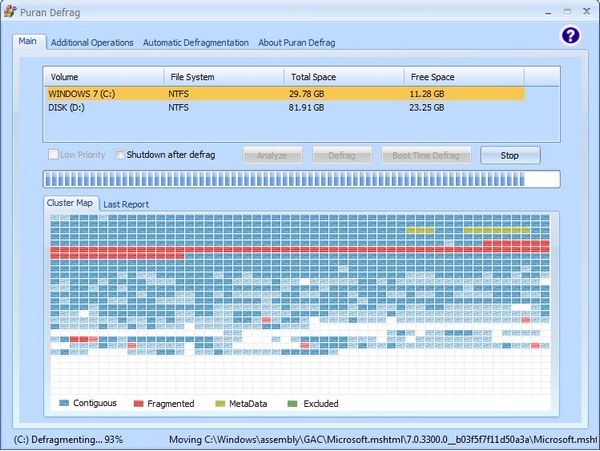Image resolution: width=600 pixels, height=451 pixels.
Task: Click the Analyze button
Action: pyautogui.click(x=272, y=155)
